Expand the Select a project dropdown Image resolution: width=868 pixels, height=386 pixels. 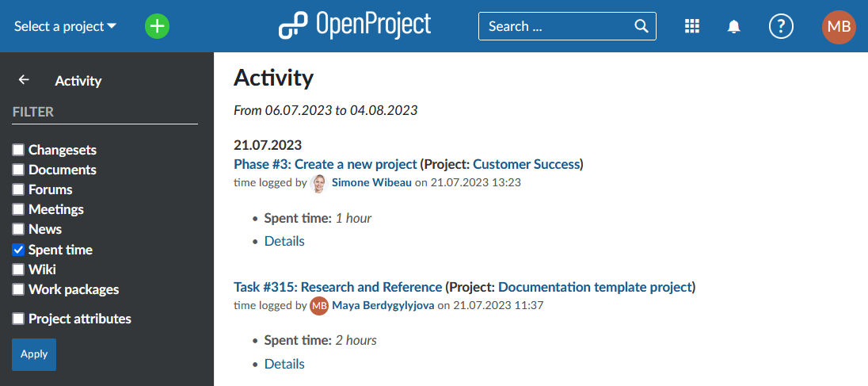click(65, 26)
